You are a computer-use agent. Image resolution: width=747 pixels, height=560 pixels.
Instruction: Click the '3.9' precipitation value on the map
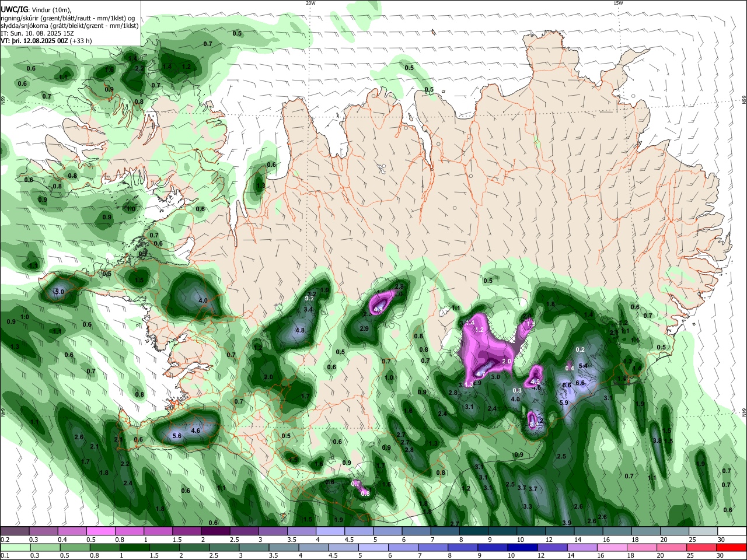point(566,522)
